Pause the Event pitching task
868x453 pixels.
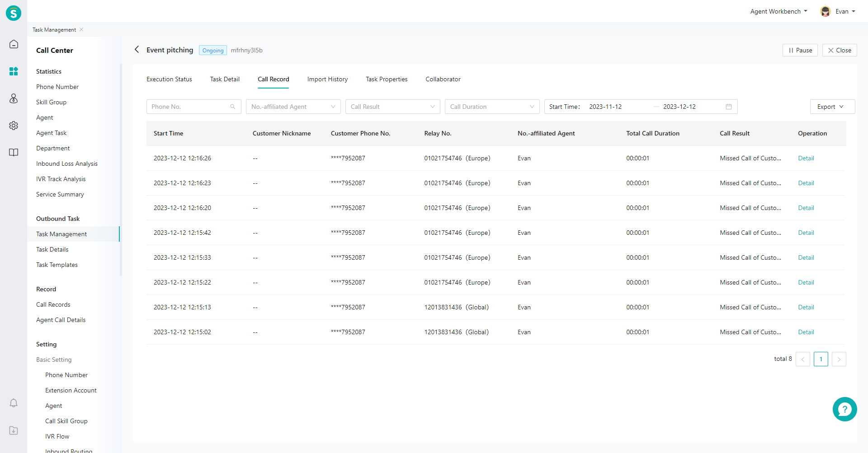800,50
